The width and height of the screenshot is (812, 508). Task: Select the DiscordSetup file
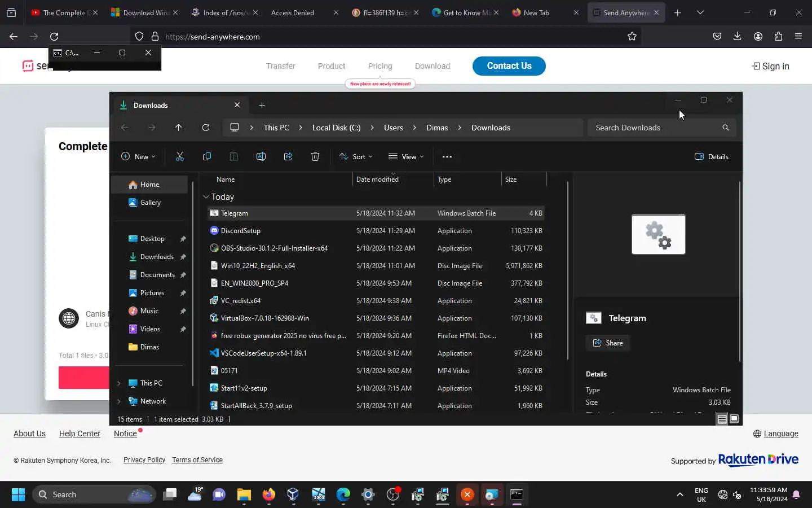(376, 230)
